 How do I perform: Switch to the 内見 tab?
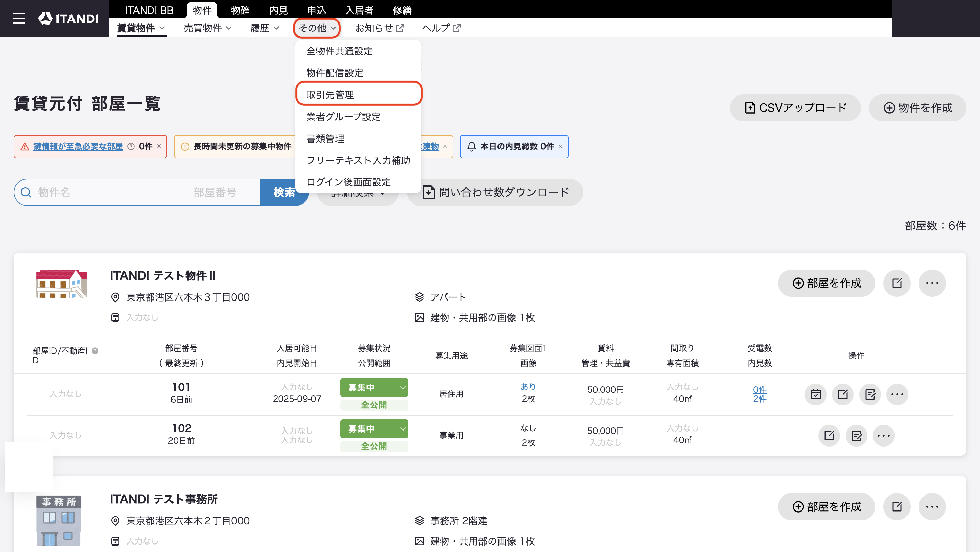tap(278, 10)
